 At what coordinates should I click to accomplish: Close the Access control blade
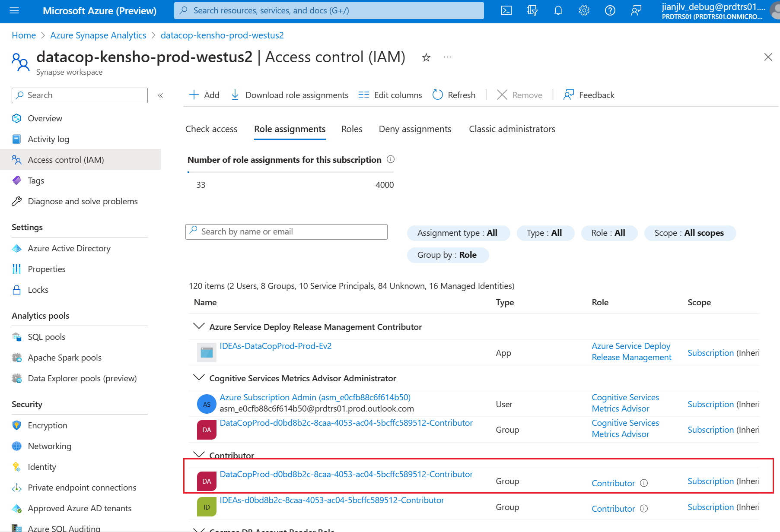768,57
